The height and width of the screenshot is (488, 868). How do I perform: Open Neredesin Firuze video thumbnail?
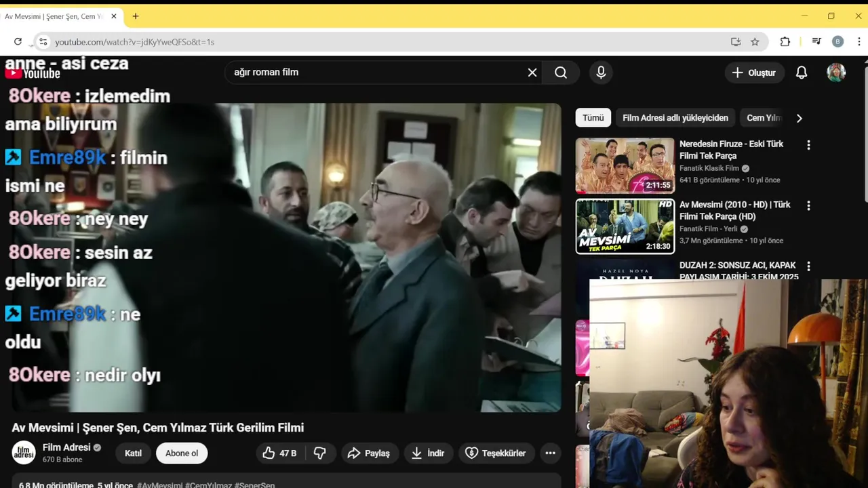click(625, 166)
